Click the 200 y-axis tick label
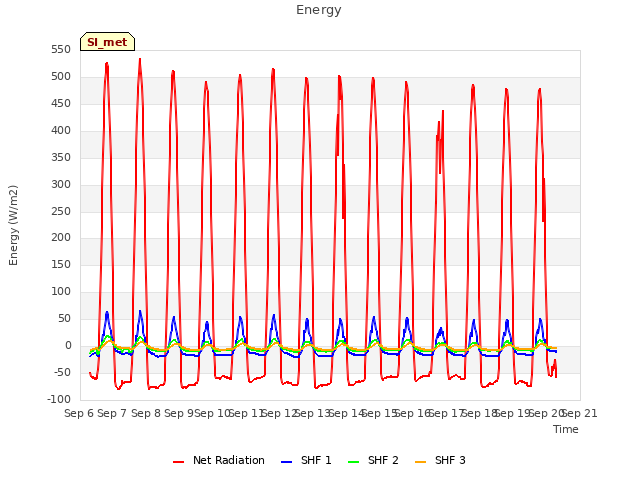The width and height of the screenshot is (640, 480). tap(61, 238)
